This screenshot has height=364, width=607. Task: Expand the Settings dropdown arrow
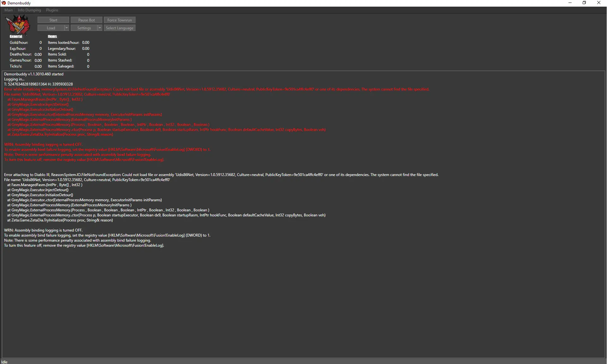(x=100, y=28)
